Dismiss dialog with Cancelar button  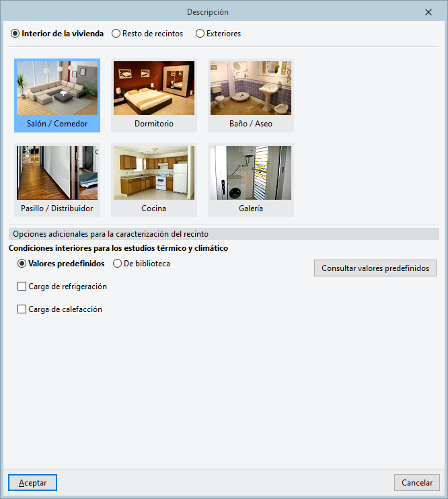417,483
